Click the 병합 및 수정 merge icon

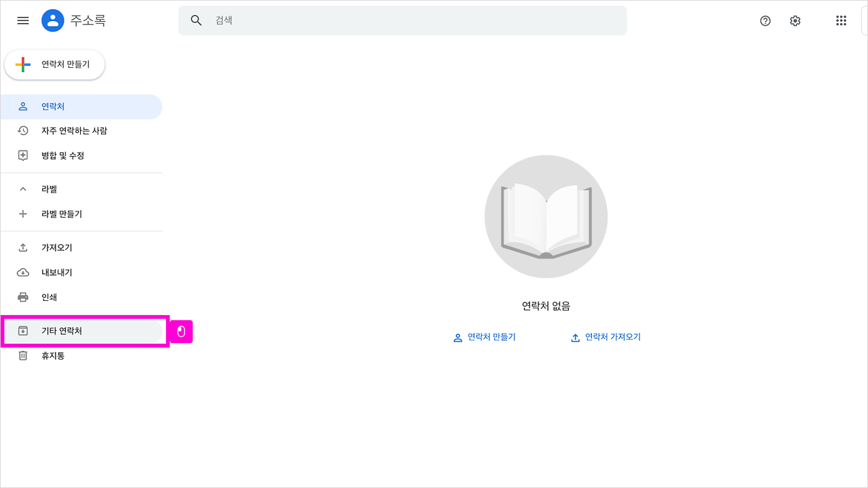(22, 155)
